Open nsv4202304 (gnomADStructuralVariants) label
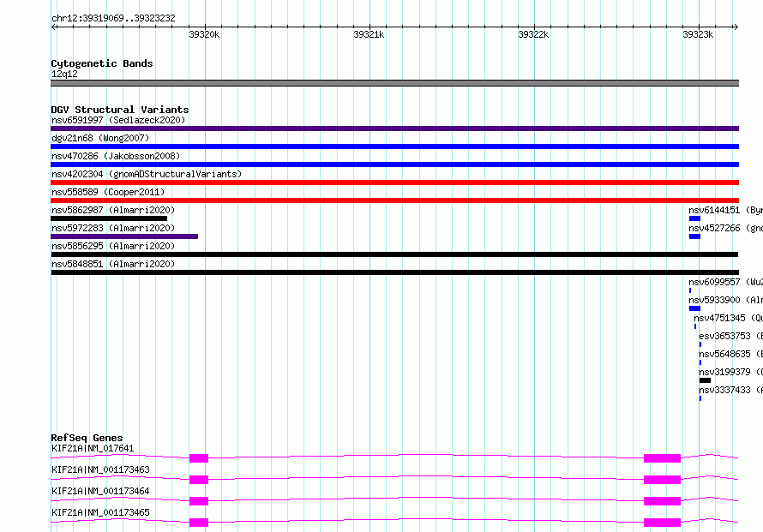The width and height of the screenshot is (763, 532). pos(147,174)
